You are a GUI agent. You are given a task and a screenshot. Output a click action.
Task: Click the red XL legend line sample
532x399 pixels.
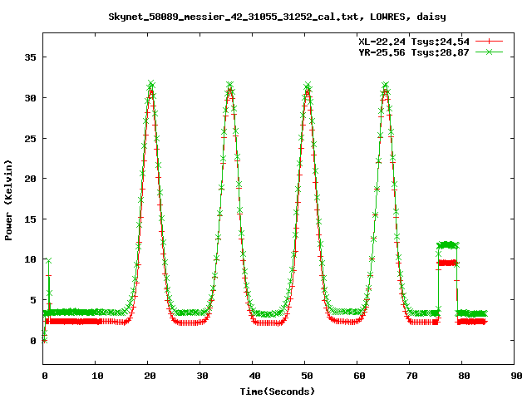tap(489, 42)
